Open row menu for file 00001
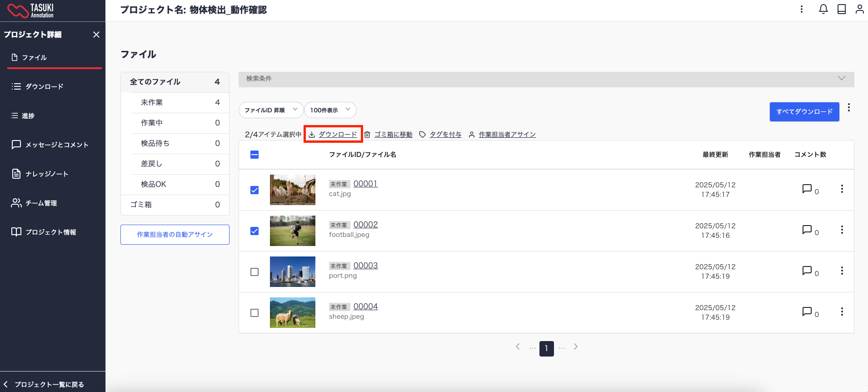Viewport: 868px width, 392px height. coord(842,189)
